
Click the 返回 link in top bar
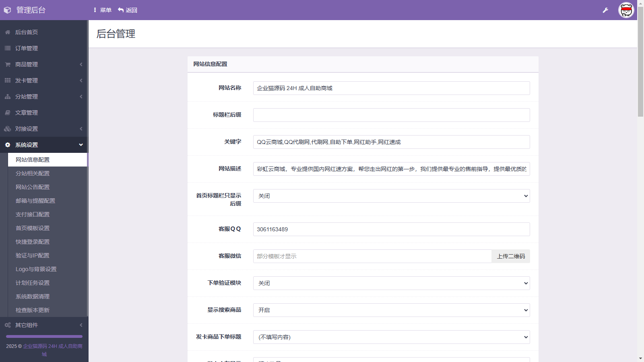pyautogui.click(x=128, y=10)
